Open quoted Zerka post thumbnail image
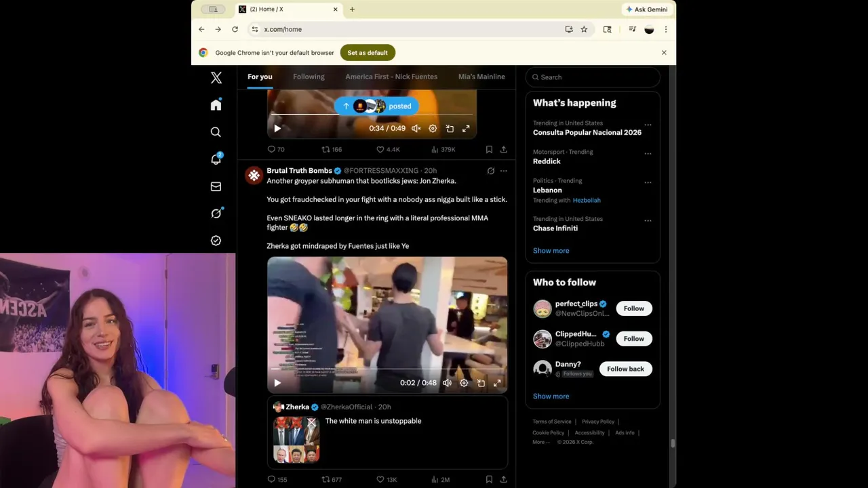The height and width of the screenshot is (488, 868). 296,439
